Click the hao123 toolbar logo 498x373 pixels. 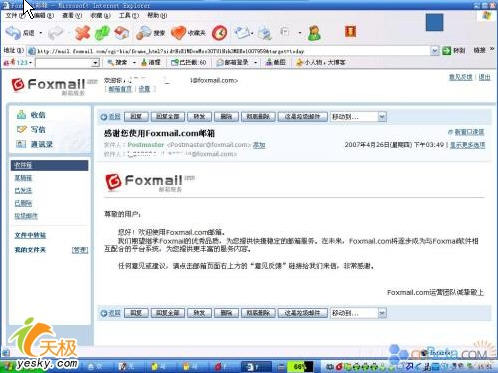(15, 62)
